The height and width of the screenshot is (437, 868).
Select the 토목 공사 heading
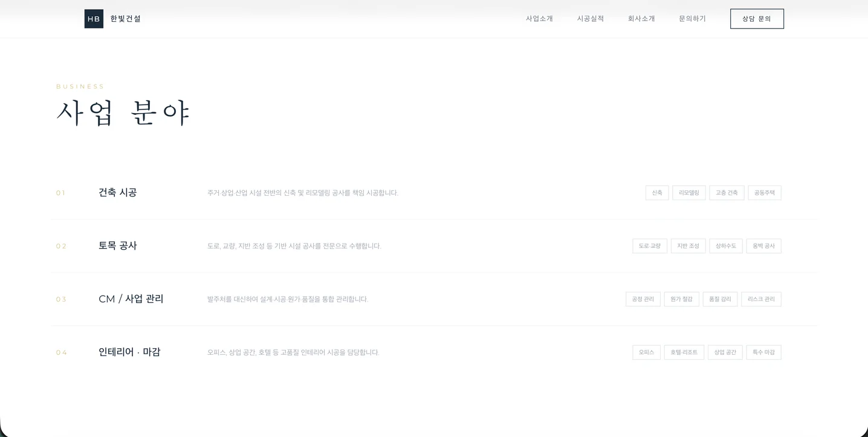[x=118, y=245]
